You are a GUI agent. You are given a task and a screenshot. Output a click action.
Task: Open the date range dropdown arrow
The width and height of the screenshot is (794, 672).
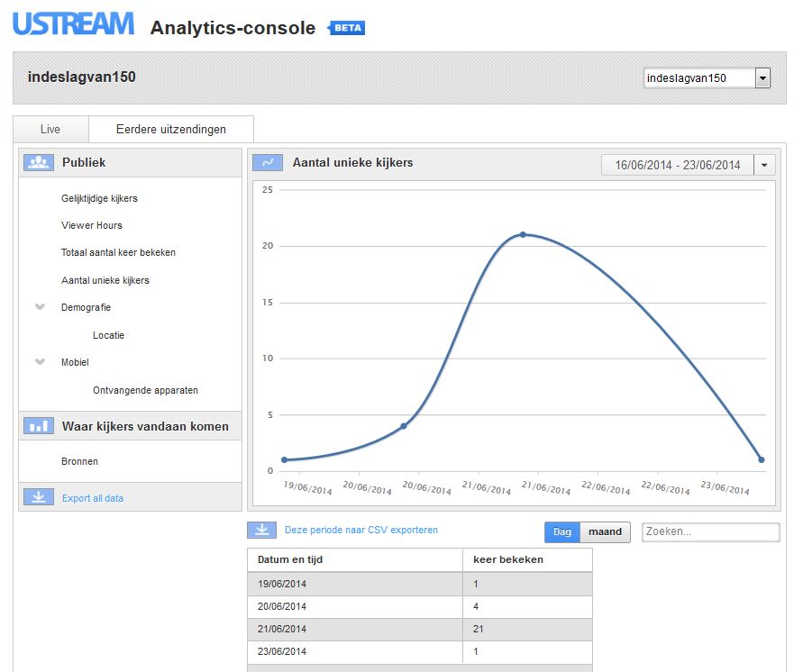pyautogui.click(x=764, y=165)
